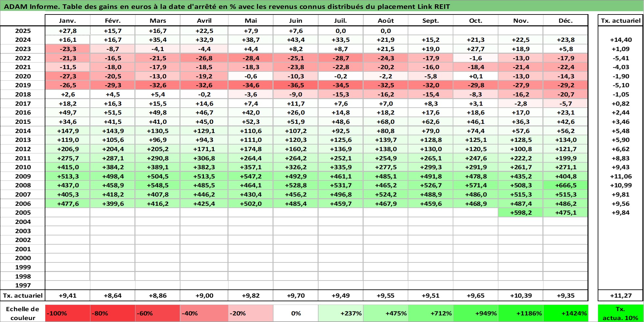Image resolution: width=644 pixels, height=322 pixels.
Task: Click the -100% red color scale swatch
Action: pyautogui.click(x=67, y=313)
